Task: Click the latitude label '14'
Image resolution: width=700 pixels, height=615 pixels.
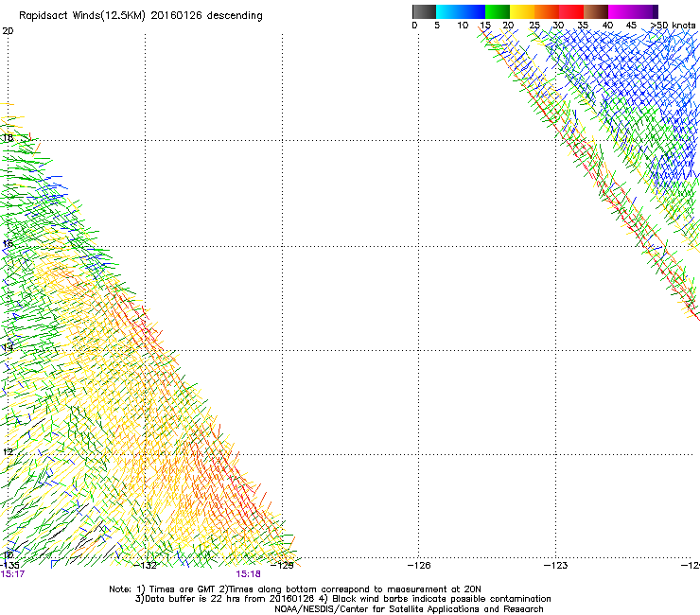Action: click(8, 347)
